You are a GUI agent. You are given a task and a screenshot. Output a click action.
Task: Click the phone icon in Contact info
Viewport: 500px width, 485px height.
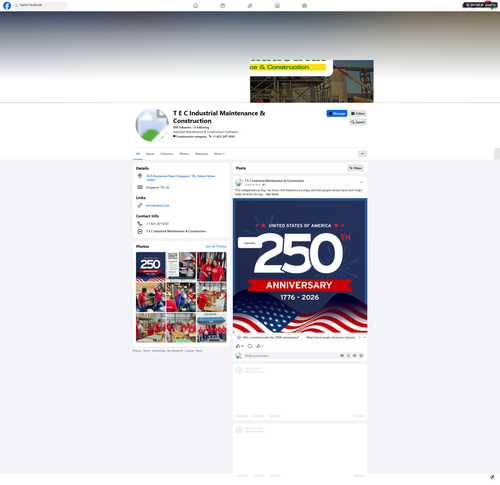140,224
